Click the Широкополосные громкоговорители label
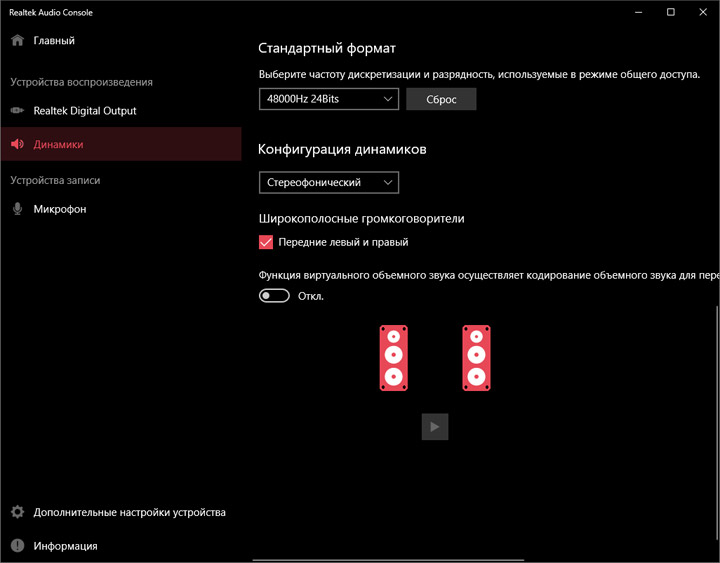This screenshot has width=720, height=563. coord(361,219)
